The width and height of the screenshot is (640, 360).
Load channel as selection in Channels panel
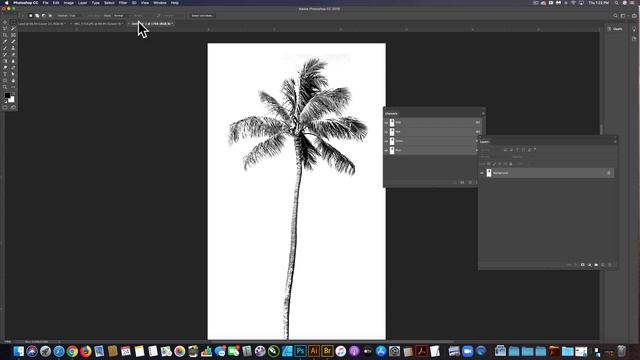455,182
